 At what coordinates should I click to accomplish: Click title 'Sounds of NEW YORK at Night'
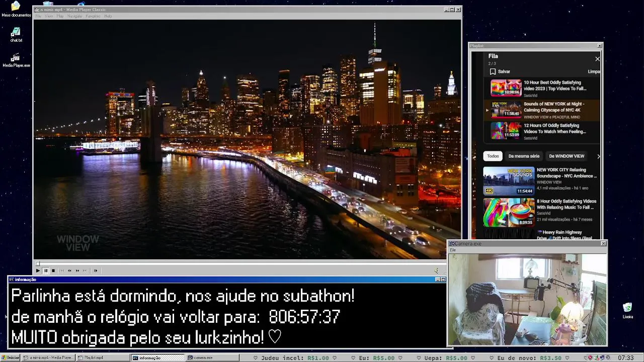554,107
